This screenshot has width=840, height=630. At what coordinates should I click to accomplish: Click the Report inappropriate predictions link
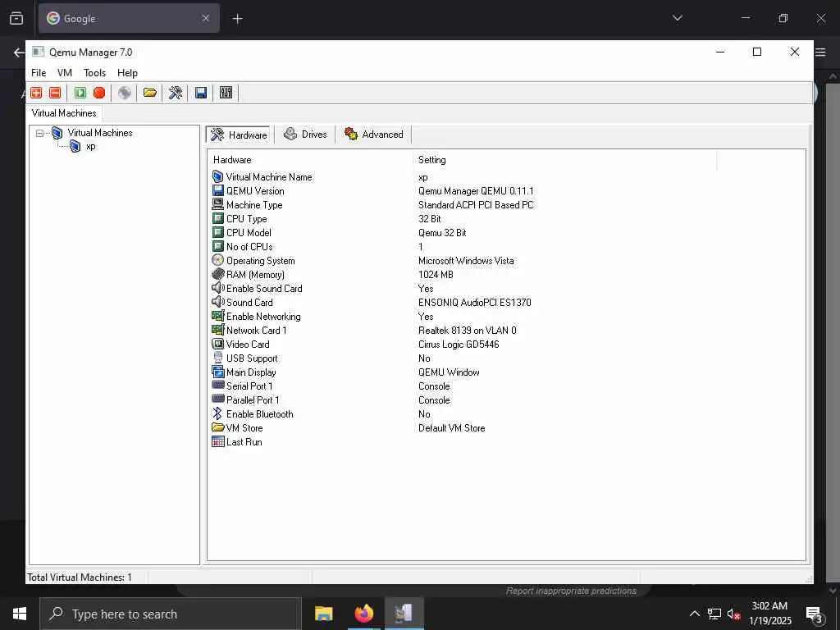point(571,591)
